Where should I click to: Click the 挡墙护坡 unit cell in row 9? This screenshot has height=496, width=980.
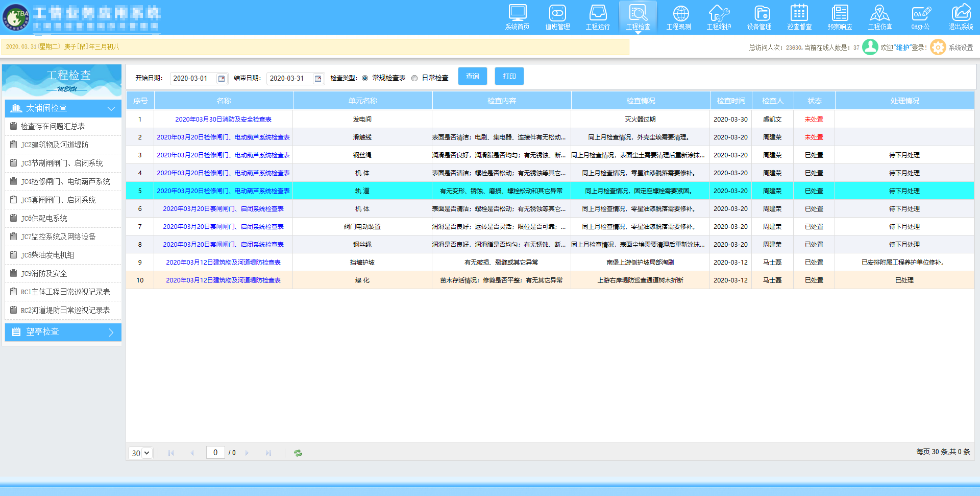point(362,263)
